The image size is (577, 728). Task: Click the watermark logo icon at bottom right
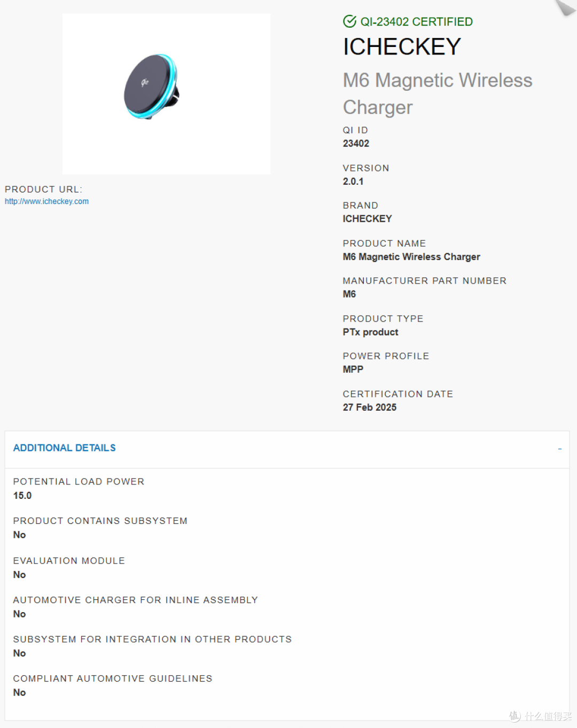[514, 716]
